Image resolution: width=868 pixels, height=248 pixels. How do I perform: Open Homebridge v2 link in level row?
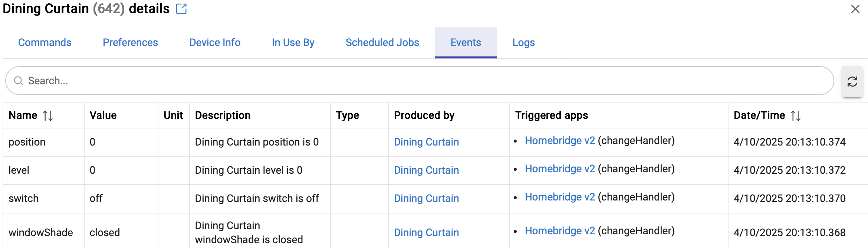560,169
